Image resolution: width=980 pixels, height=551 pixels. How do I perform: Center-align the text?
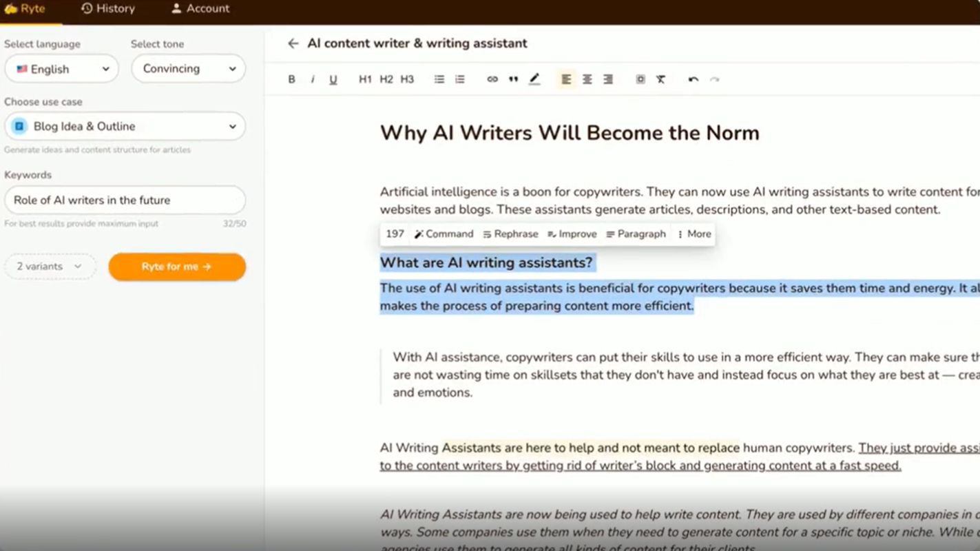coord(587,79)
